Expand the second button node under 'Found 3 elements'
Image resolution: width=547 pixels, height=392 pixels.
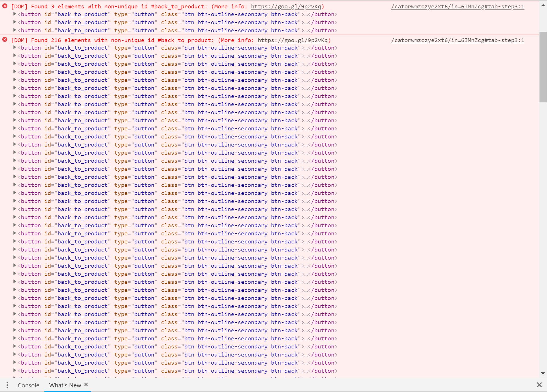(x=15, y=22)
